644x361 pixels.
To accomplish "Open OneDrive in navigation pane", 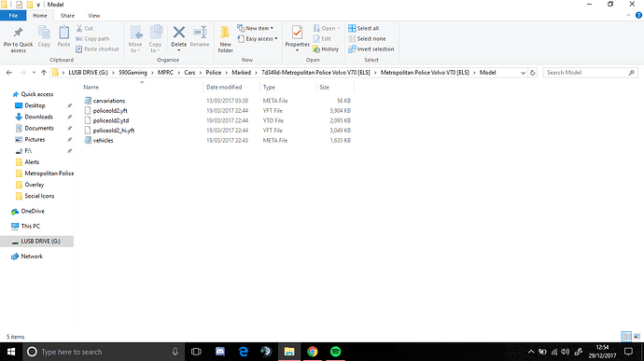I will pyautogui.click(x=33, y=211).
